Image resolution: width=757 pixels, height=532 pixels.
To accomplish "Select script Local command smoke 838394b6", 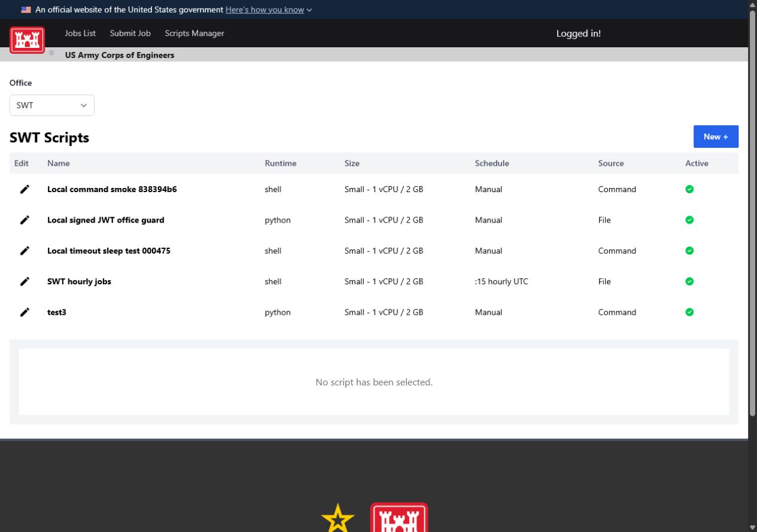I will click(112, 189).
